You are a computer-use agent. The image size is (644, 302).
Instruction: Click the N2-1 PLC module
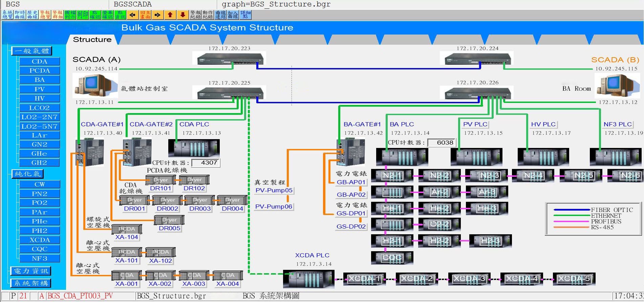point(392,175)
